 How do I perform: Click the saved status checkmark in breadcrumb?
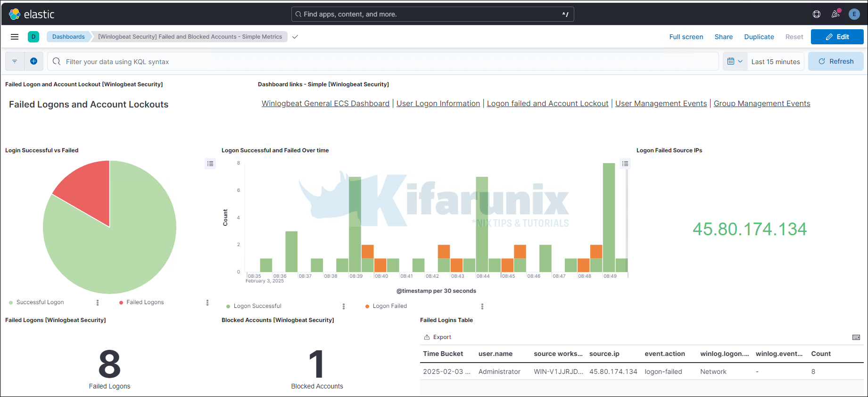pos(295,37)
